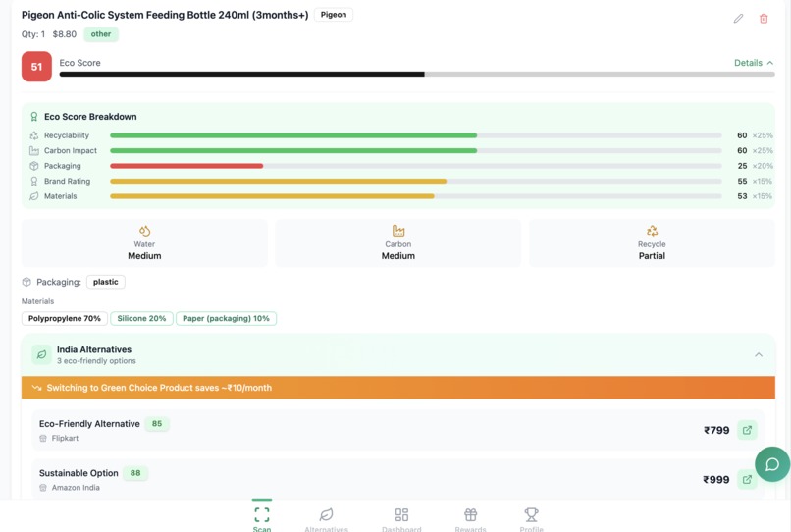
Task: Click the 85 score badge
Action: pyautogui.click(x=157, y=423)
